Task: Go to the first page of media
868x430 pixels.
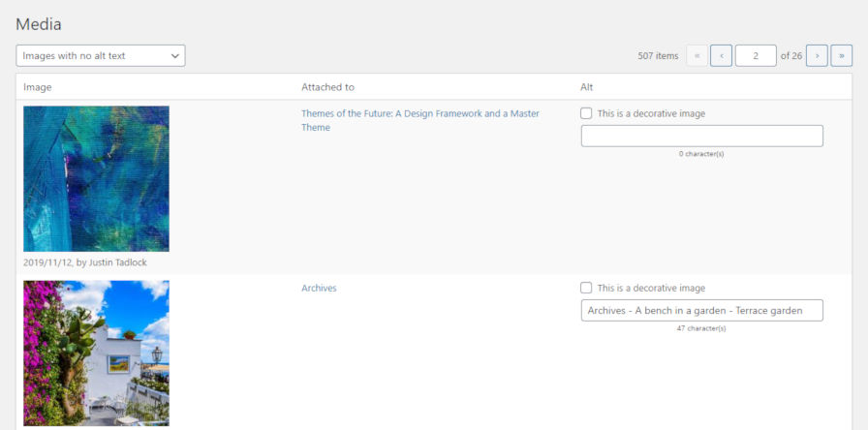Action: click(x=697, y=56)
